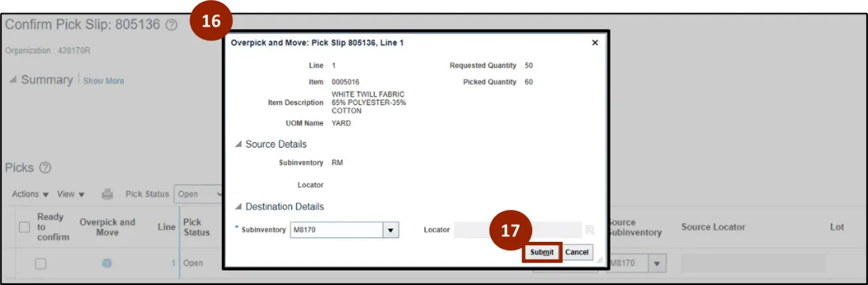
Task: Check the Ready to confirm header checkbox
Action: 25,227
